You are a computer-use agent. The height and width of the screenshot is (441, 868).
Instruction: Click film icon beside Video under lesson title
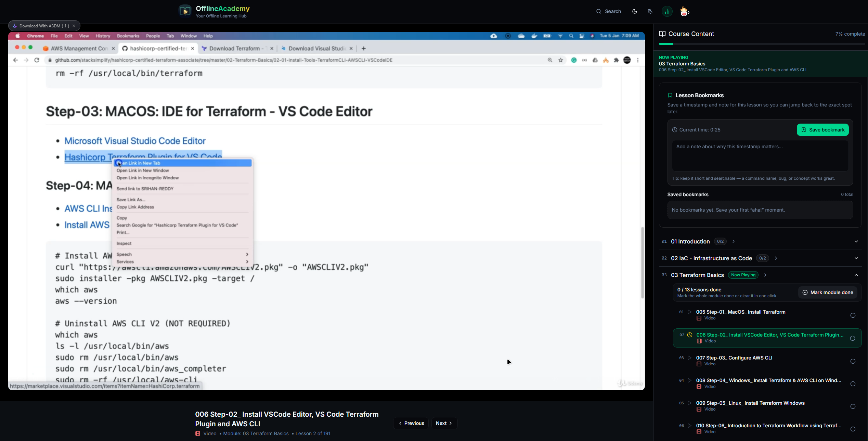click(x=198, y=433)
